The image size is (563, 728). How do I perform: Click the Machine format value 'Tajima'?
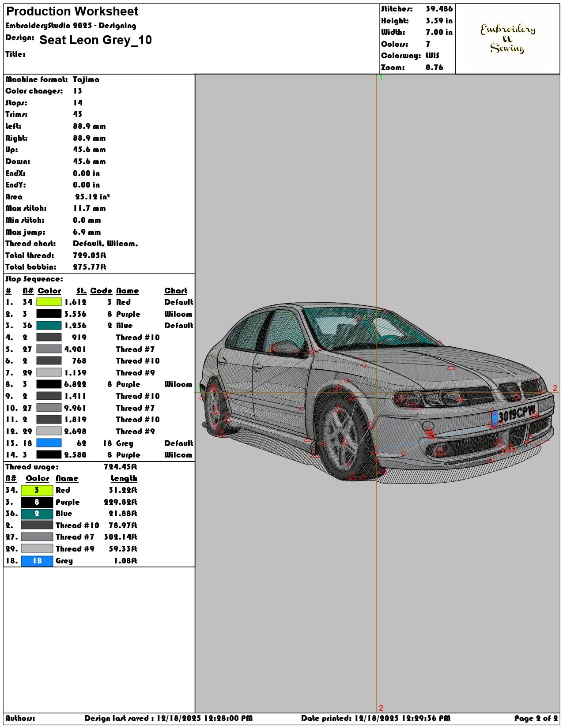pos(86,79)
